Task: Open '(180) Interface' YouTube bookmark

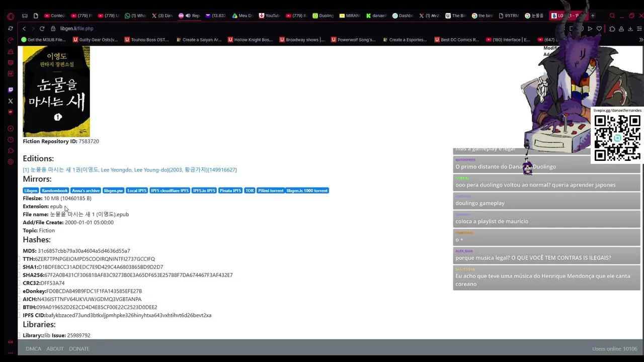Action: coord(508,40)
